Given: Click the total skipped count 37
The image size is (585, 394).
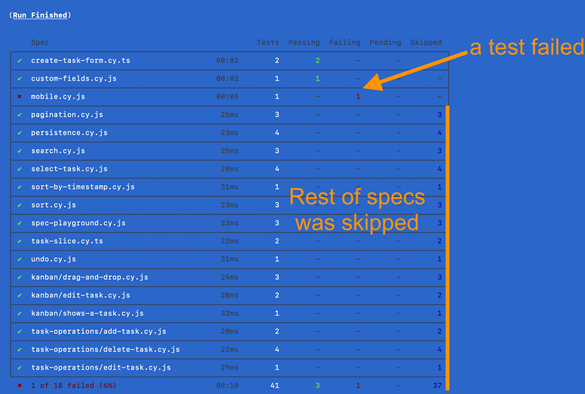Looking at the screenshot, I should pyautogui.click(x=437, y=385).
